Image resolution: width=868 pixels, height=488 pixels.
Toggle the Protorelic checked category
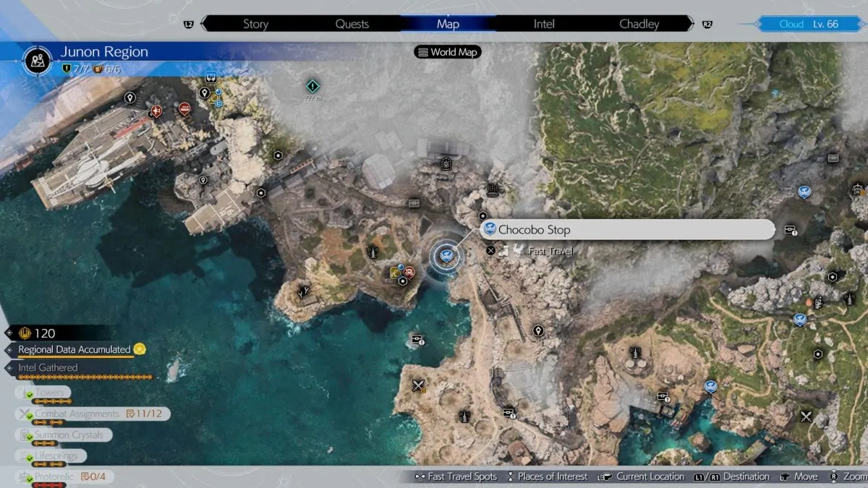pos(65,477)
